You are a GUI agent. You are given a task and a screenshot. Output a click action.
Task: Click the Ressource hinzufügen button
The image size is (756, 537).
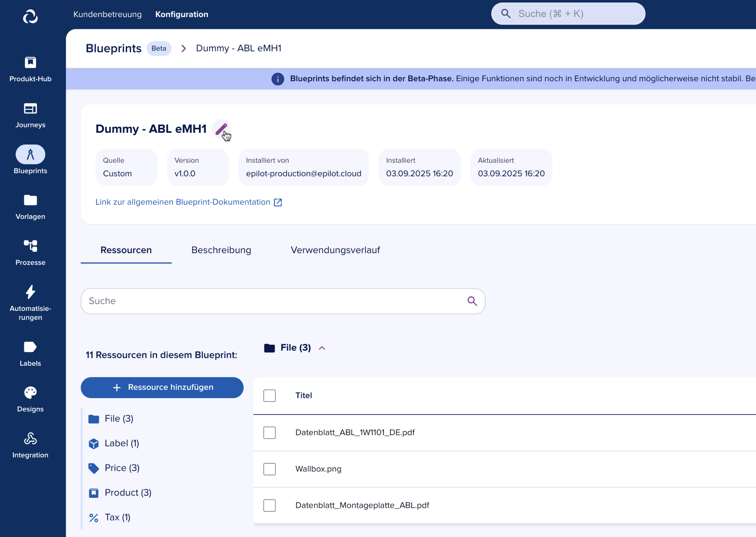click(162, 387)
